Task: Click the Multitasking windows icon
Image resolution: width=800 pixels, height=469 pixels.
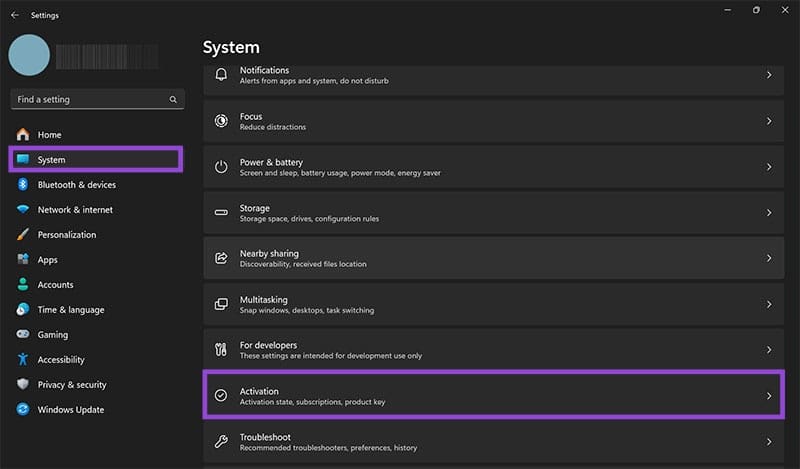Action: (221, 304)
